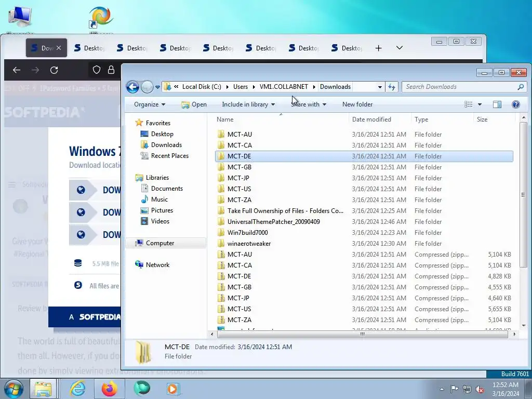Select the Win7build7000 folder
Image resolution: width=532 pixels, height=399 pixels.
pos(247,232)
